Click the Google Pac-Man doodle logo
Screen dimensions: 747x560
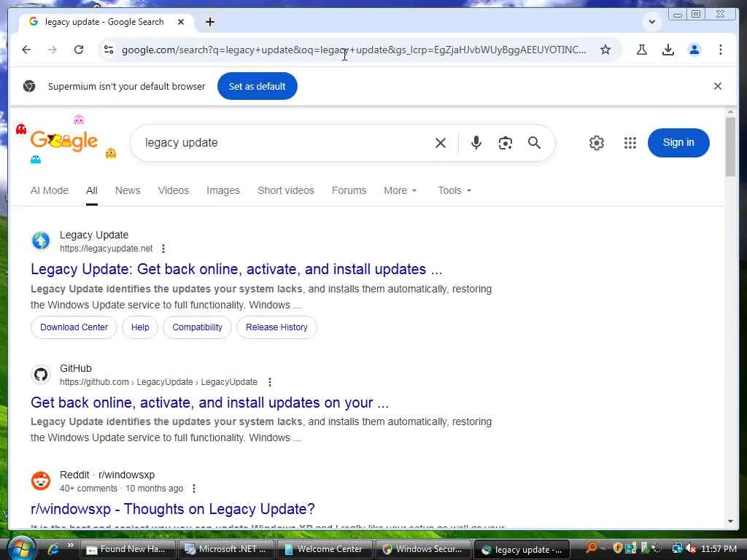tap(64, 141)
